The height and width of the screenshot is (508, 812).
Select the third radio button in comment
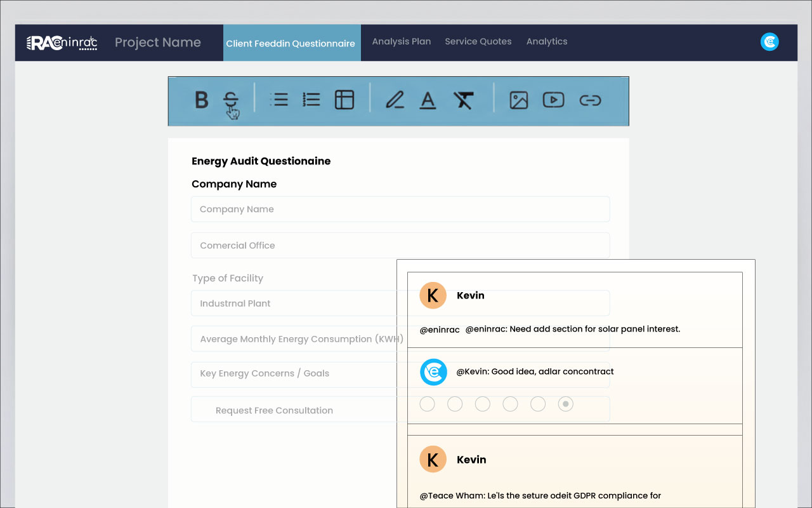click(483, 404)
